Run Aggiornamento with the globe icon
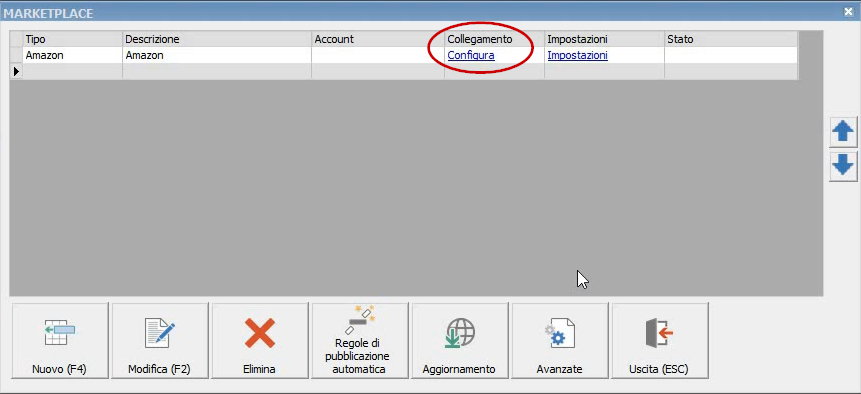The width and height of the screenshot is (861, 394). coord(460,340)
